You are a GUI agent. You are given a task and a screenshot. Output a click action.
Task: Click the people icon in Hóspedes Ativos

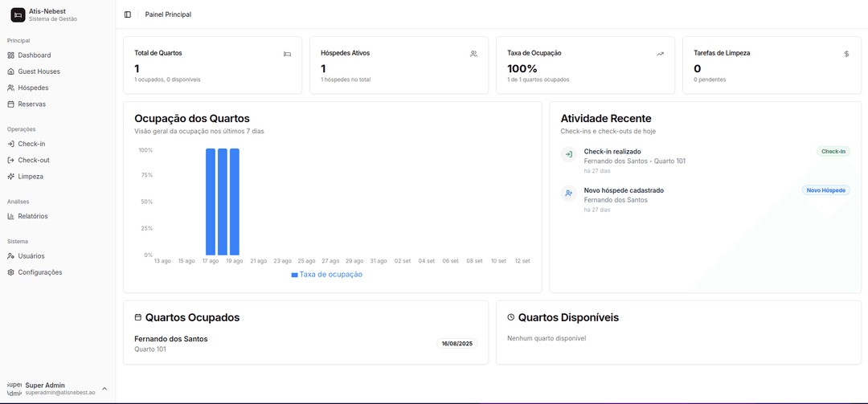(473, 54)
